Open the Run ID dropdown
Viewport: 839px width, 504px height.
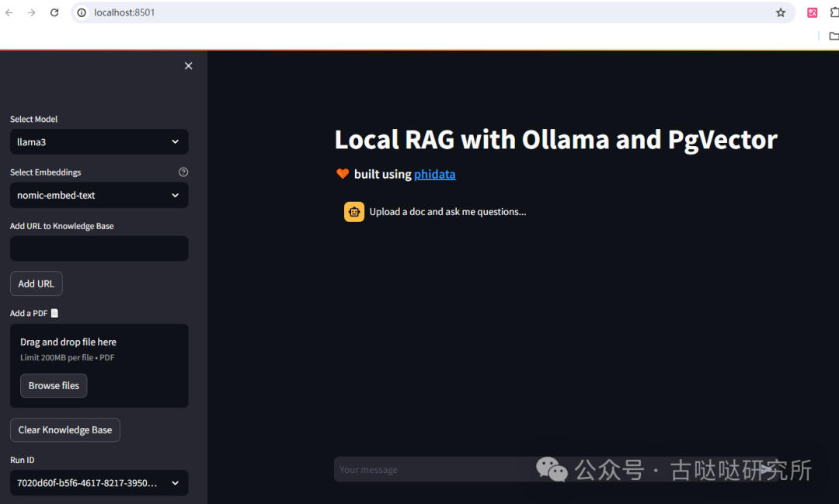[99, 483]
